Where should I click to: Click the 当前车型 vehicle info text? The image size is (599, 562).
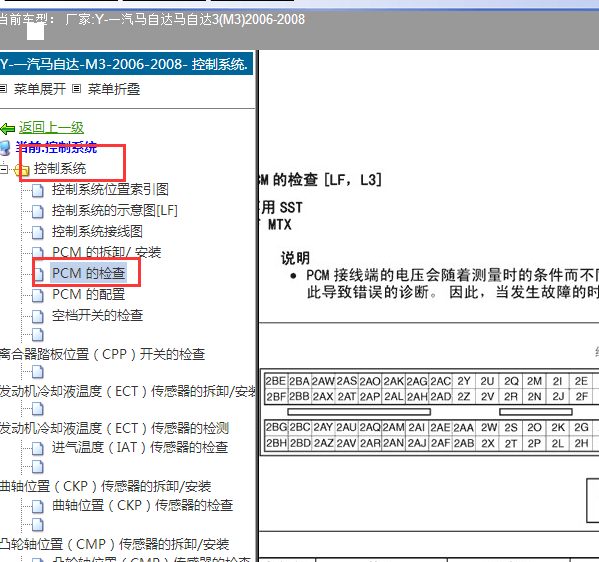coord(152,19)
